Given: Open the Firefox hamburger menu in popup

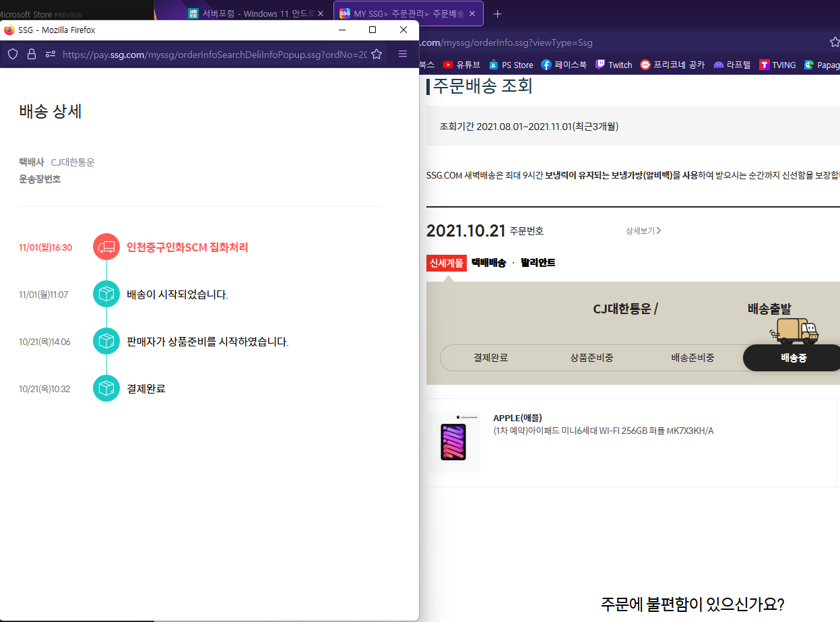Looking at the screenshot, I should pyautogui.click(x=403, y=54).
